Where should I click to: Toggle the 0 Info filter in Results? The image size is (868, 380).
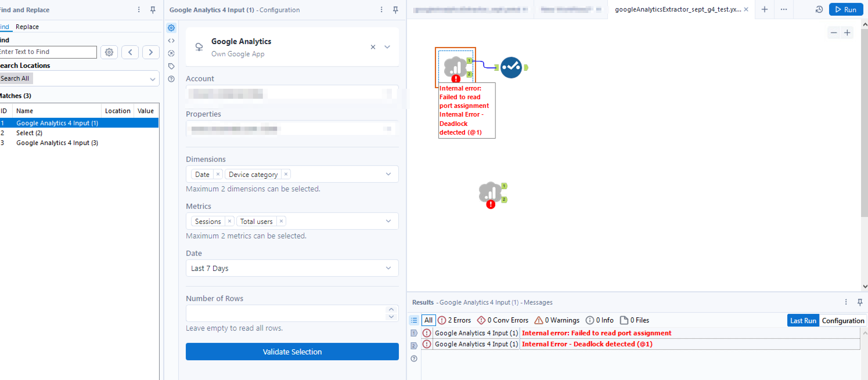(599, 320)
